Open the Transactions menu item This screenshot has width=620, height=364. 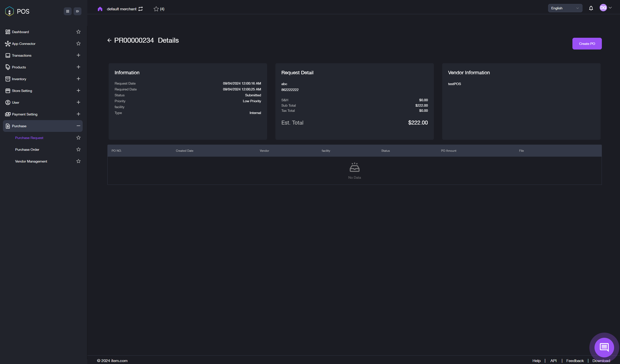[22, 56]
